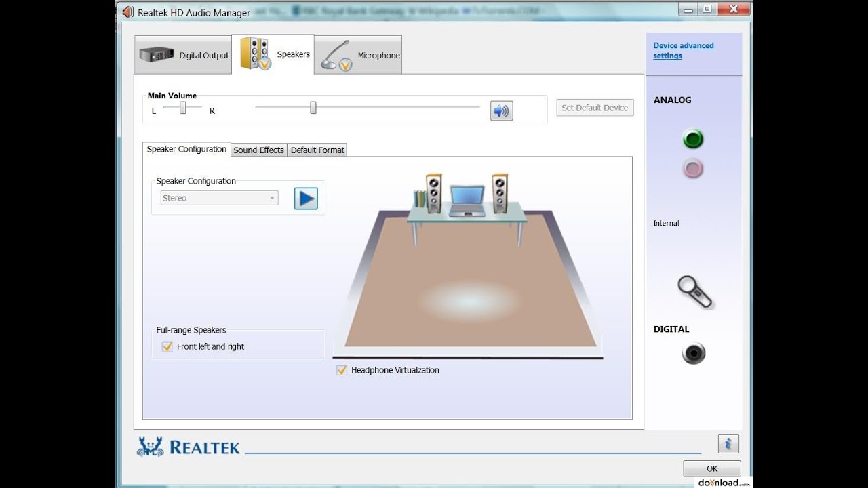Switch to the Microphone device tab
Image resolution: width=868 pixels, height=488 pixels.
tap(358, 56)
